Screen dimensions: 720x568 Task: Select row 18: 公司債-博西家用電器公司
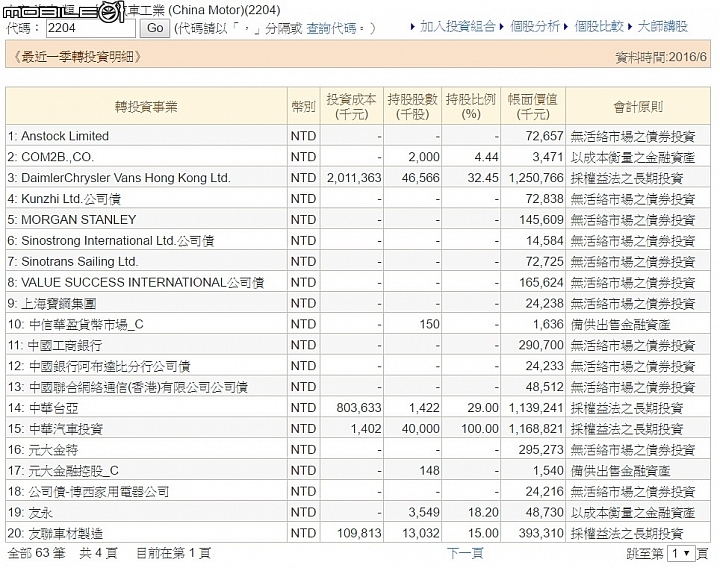click(358, 491)
